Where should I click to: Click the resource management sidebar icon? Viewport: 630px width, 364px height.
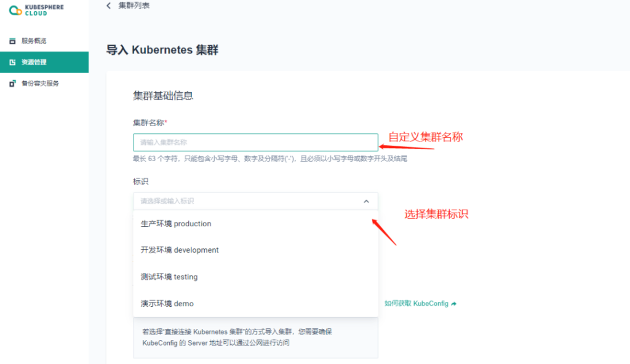12,62
